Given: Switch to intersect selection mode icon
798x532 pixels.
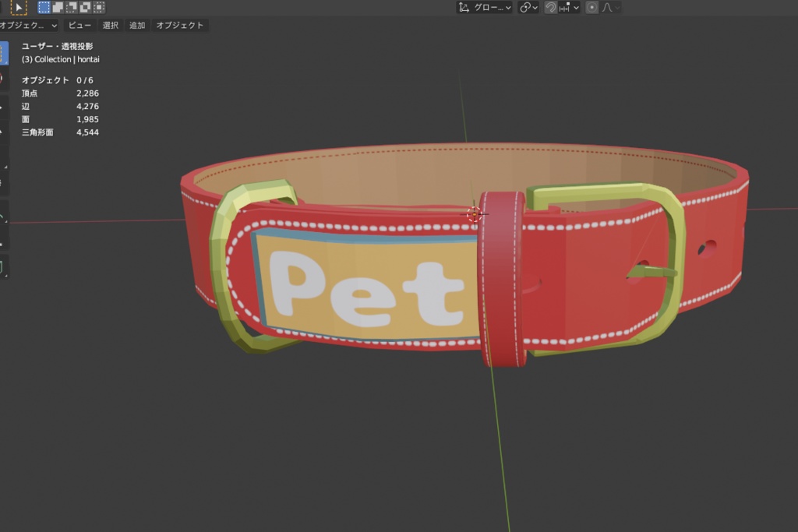Looking at the screenshot, I should (98, 7).
